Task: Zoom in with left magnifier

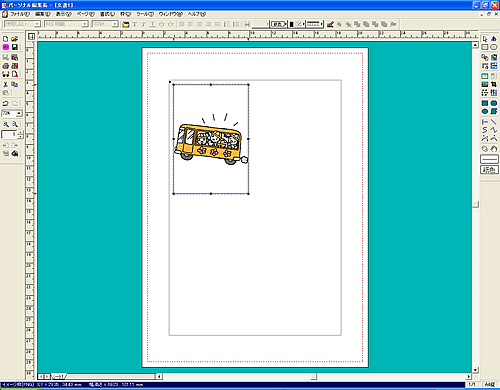Action: coord(6,124)
